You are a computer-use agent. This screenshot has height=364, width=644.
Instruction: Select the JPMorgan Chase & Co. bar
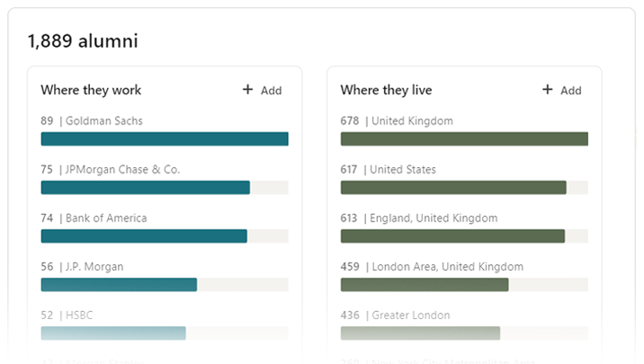[x=145, y=187]
